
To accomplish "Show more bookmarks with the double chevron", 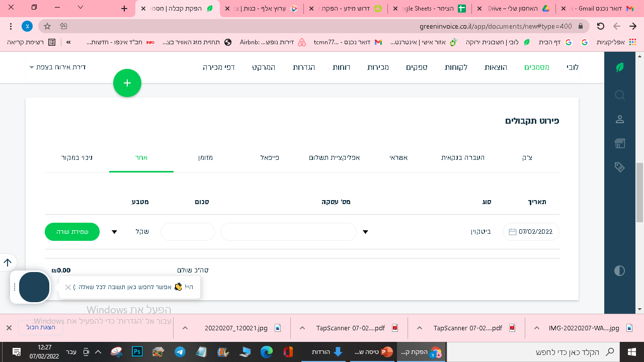I will tap(68, 42).
